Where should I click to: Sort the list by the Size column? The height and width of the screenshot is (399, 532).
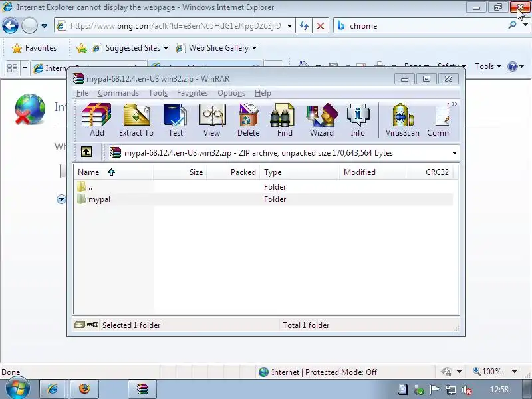tap(180, 172)
